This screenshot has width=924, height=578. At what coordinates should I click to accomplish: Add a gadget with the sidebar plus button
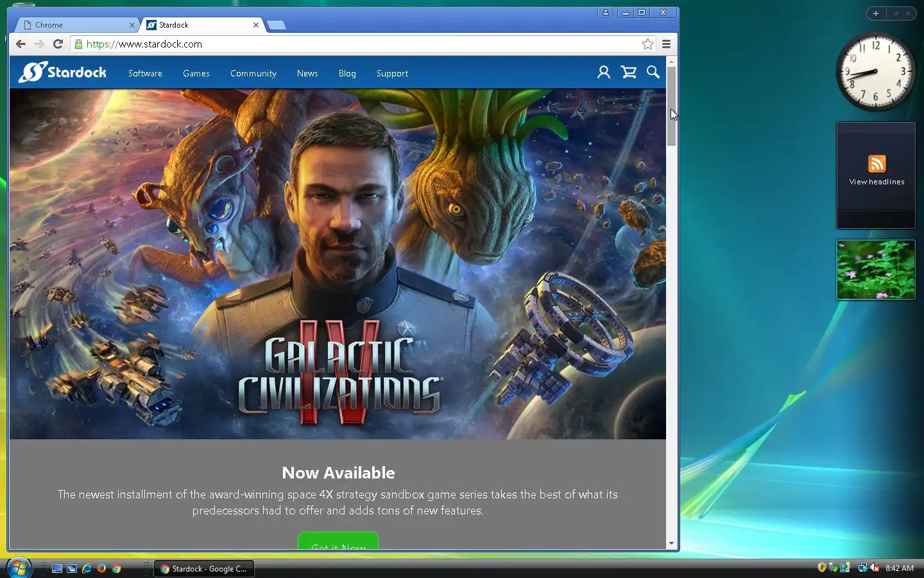pos(875,13)
